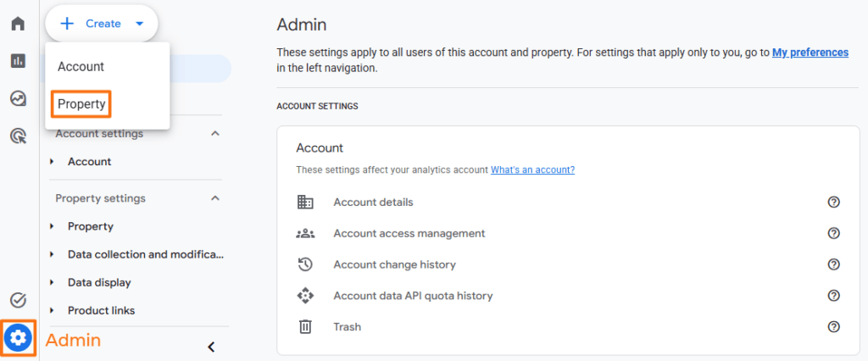868x361 pixels.
Task: Click the Account data API quota icon
Action: tap(305, 296)
